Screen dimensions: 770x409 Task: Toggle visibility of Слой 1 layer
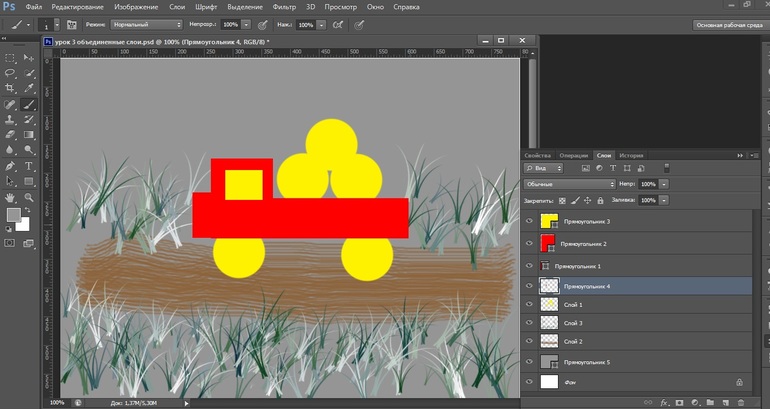point(529,304)
